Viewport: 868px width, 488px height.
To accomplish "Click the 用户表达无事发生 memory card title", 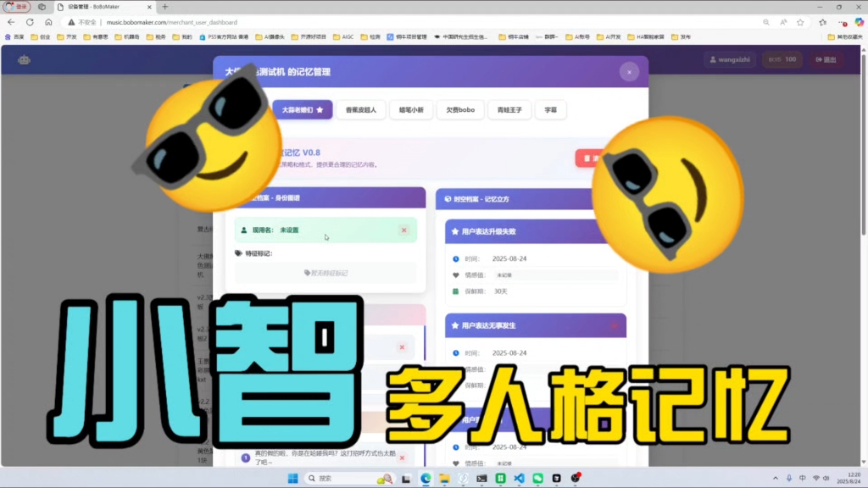I will tap(489, 325).
